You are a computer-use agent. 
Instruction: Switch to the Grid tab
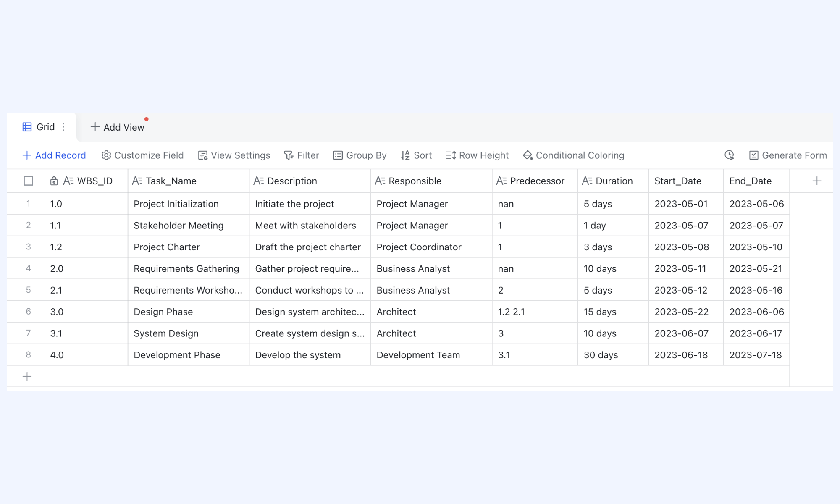tap(42, 127)
